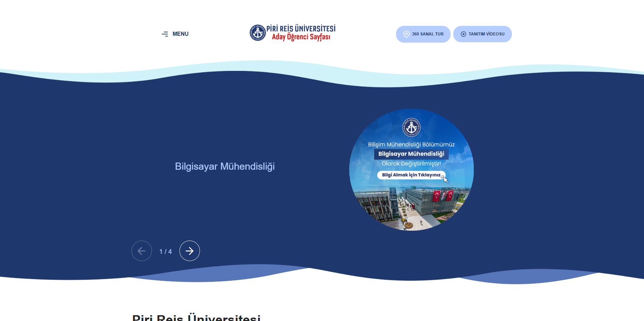The height and width of the screenshot is (321, 644).
Task: Click the 1 / 4 slide counter
Action: click(166, 251)
